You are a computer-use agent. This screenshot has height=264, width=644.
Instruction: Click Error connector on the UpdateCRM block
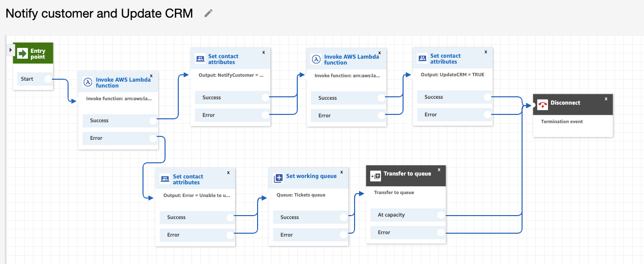point(487,115)
